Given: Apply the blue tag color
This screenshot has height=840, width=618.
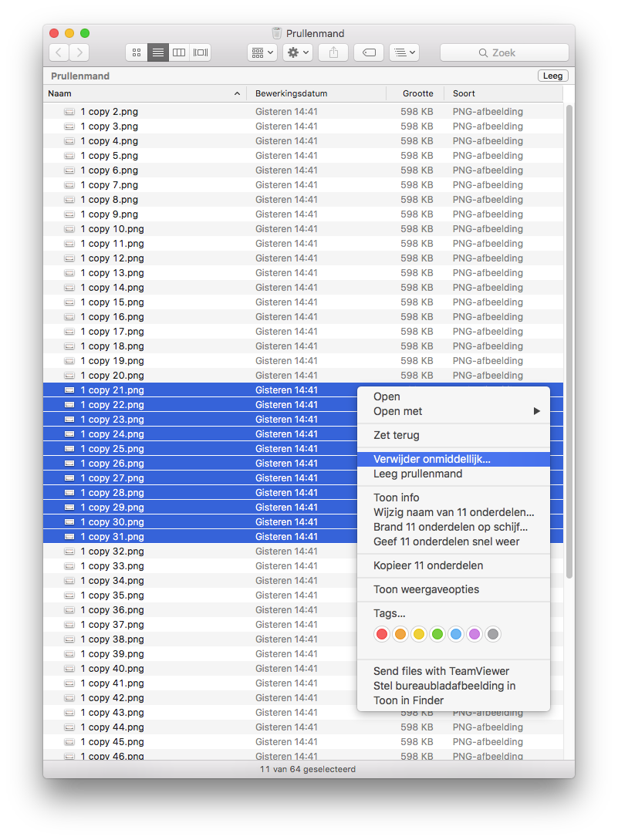Looking at the screenshot, I should (x=456, y=634).
